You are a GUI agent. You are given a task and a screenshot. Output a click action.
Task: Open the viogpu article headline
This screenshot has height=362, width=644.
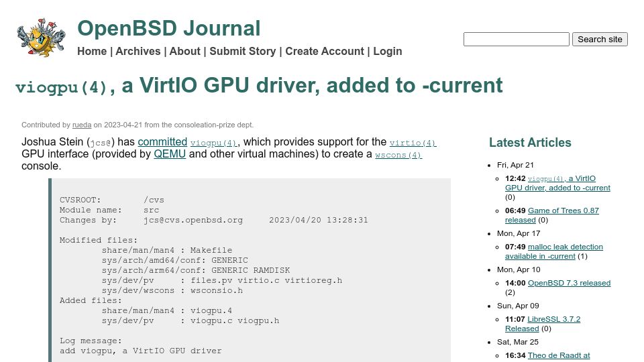[x=259, y=85]
